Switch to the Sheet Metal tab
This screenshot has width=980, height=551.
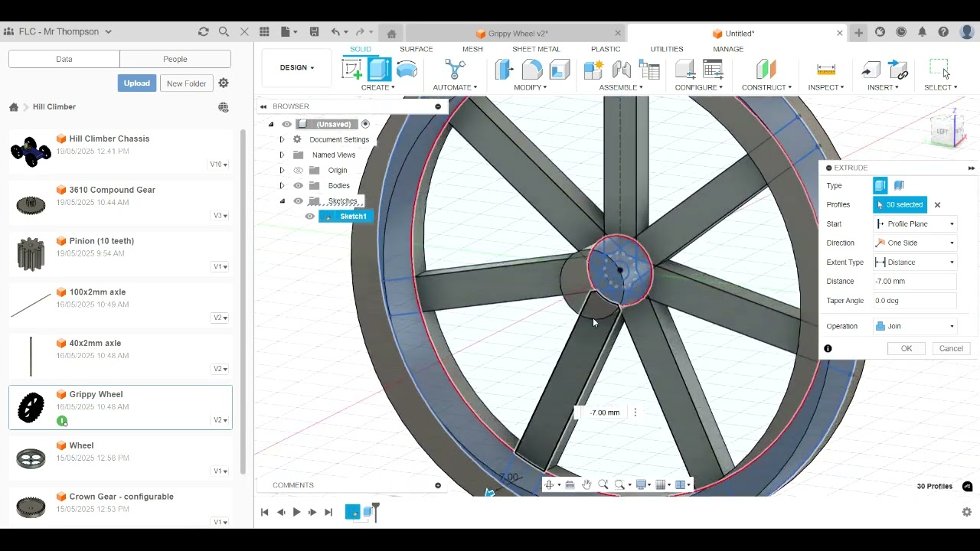click(x=536, y=49)
